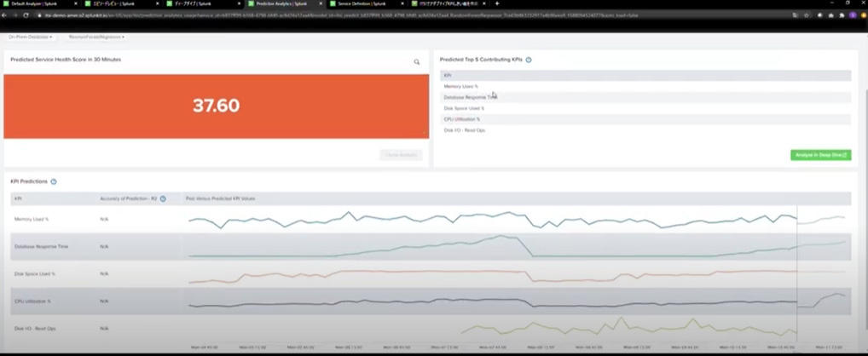
Task: Switch to Service Definition Splunk tab
Action: click(365, 3)
